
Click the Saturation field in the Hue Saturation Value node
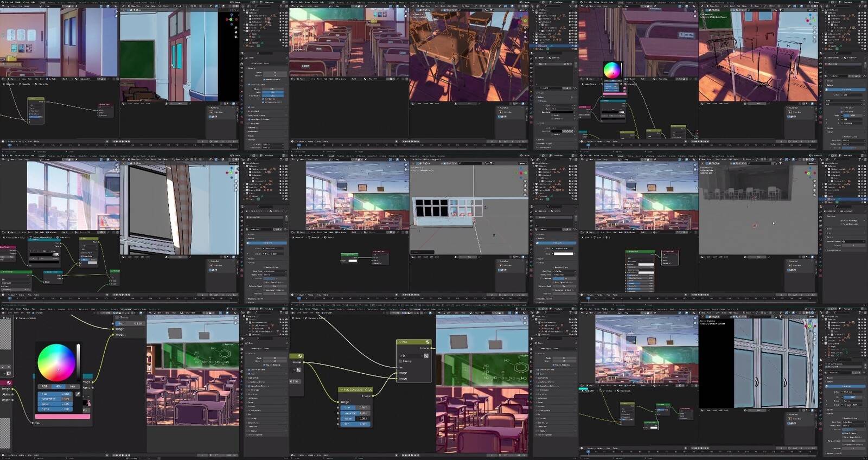tap(356, 413)
